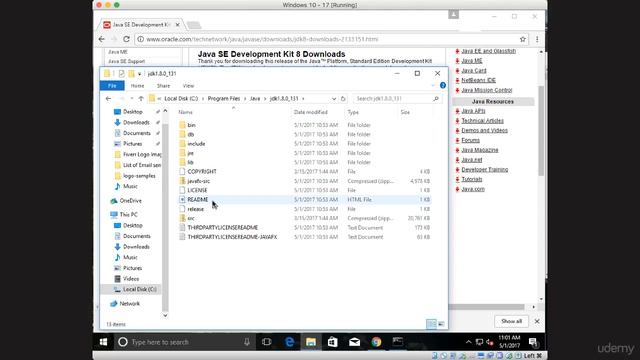Open the Developer Training link
The width and height of the screenshot is (640, 360).
point(484,169)
